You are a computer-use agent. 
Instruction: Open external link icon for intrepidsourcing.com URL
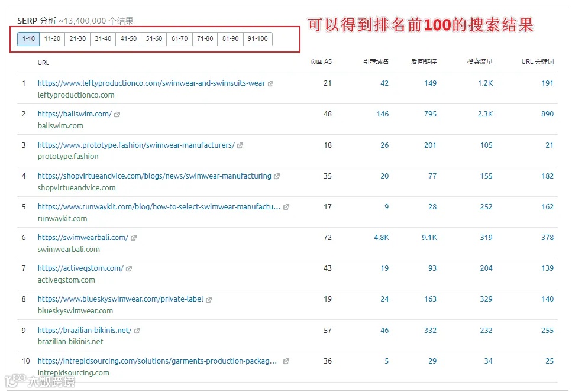pyautogui.click(x=286, y=361)
